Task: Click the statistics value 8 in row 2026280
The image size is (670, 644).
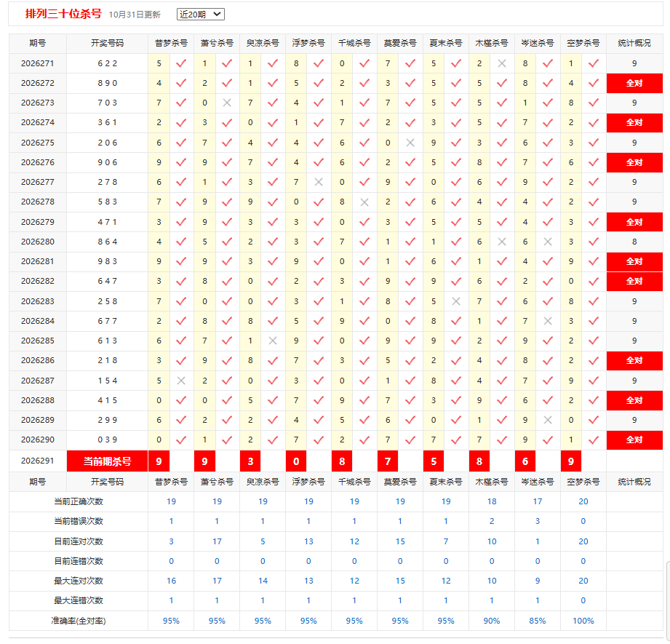Action: (x=634, y=242)
